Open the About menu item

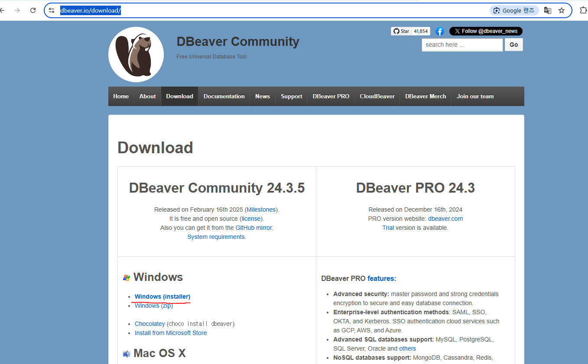click(x=147, y=96)
